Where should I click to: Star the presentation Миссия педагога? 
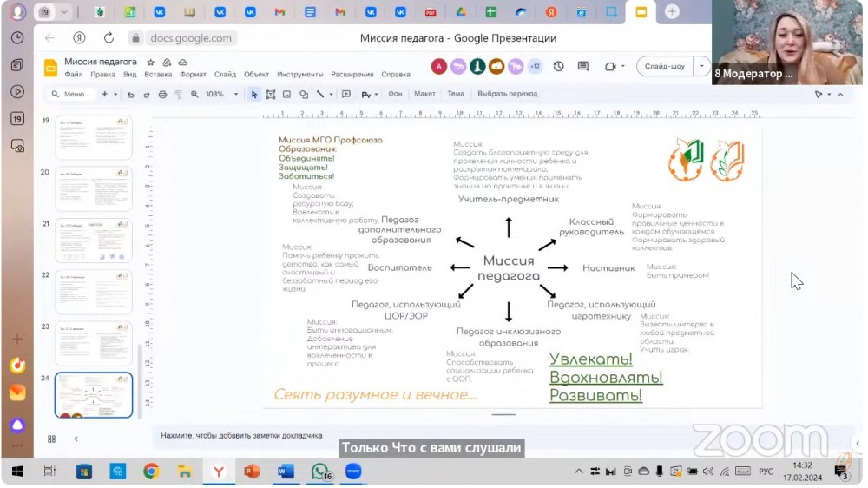point(151,63)
